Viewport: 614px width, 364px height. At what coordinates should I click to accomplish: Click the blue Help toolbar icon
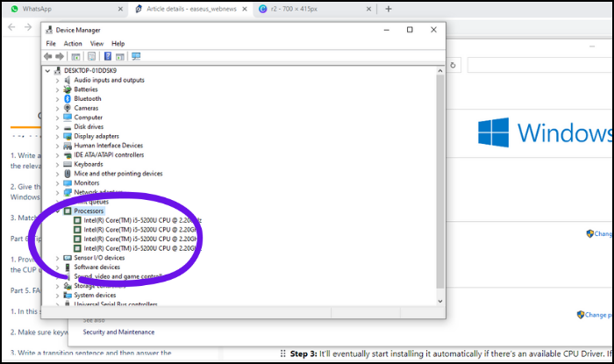point(108,56)
